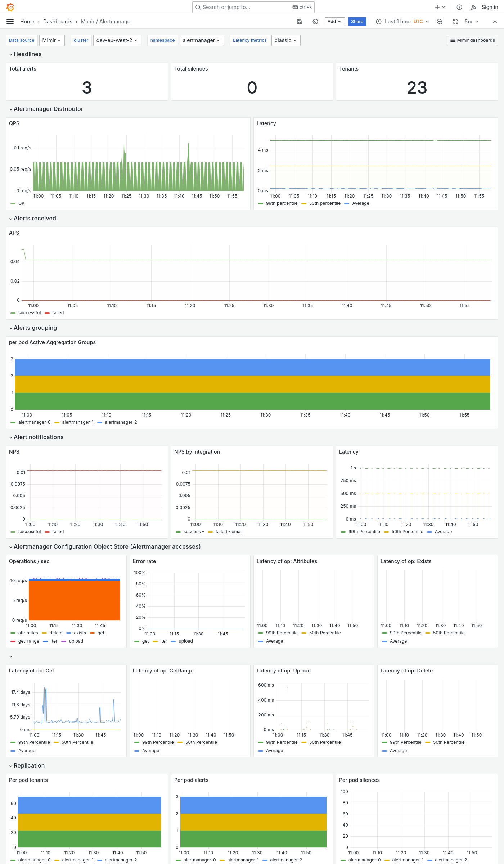Image resolution: width=504 pixels, height=864 pixels.
Task: Open Total silences panel title
Action: coord(191,69)
